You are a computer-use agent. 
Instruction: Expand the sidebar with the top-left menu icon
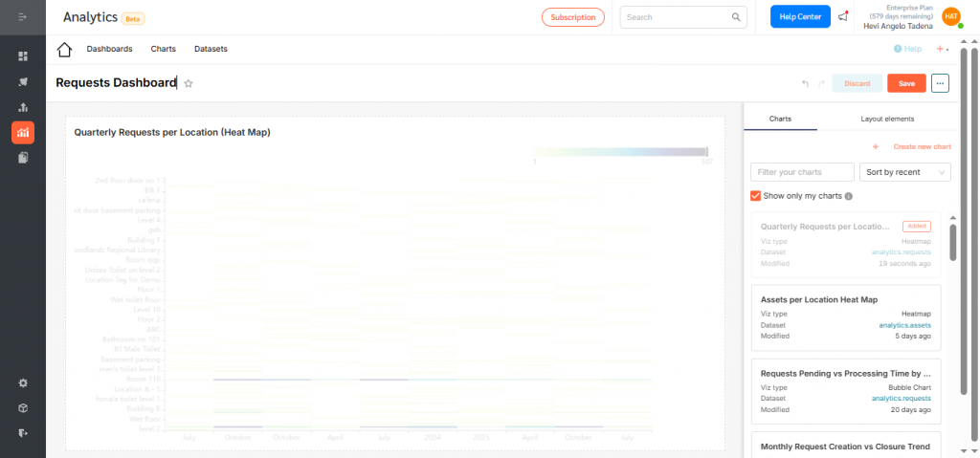(x=22, y=17)
